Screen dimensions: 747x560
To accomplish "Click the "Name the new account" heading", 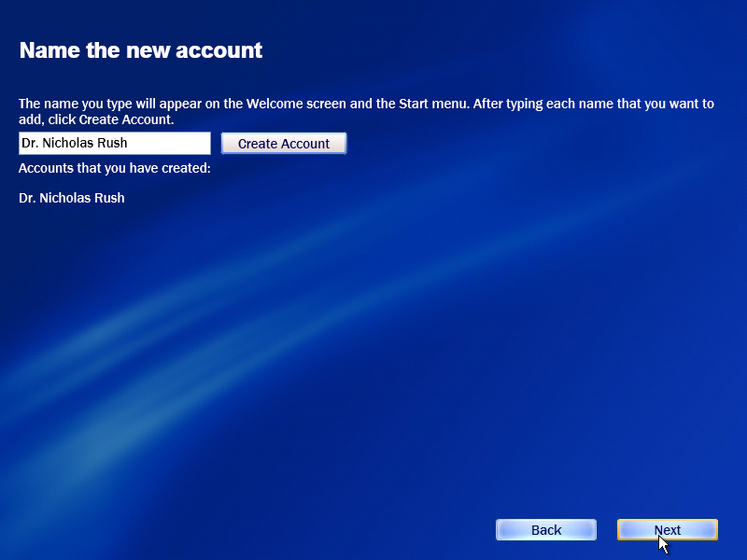I will point(141,50).
